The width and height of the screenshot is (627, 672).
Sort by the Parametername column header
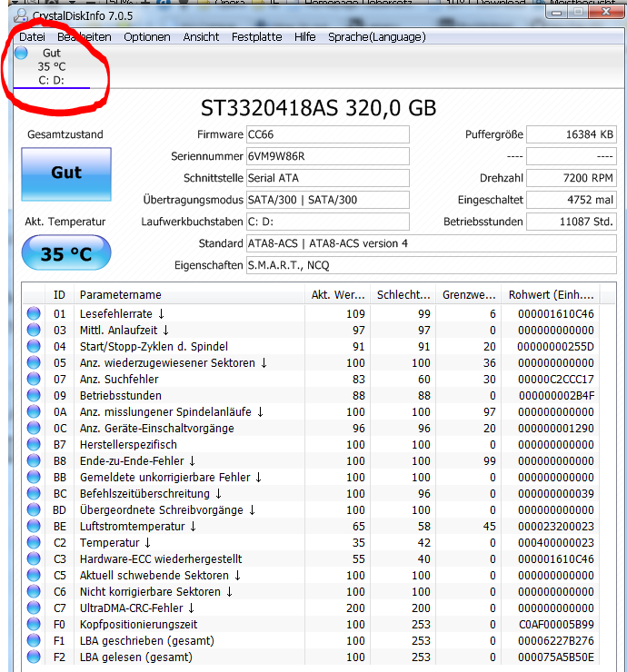189,295
